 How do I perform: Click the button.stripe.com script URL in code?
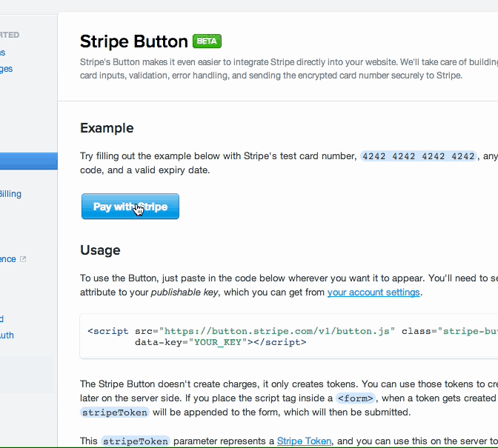click(x=277, y=331)
